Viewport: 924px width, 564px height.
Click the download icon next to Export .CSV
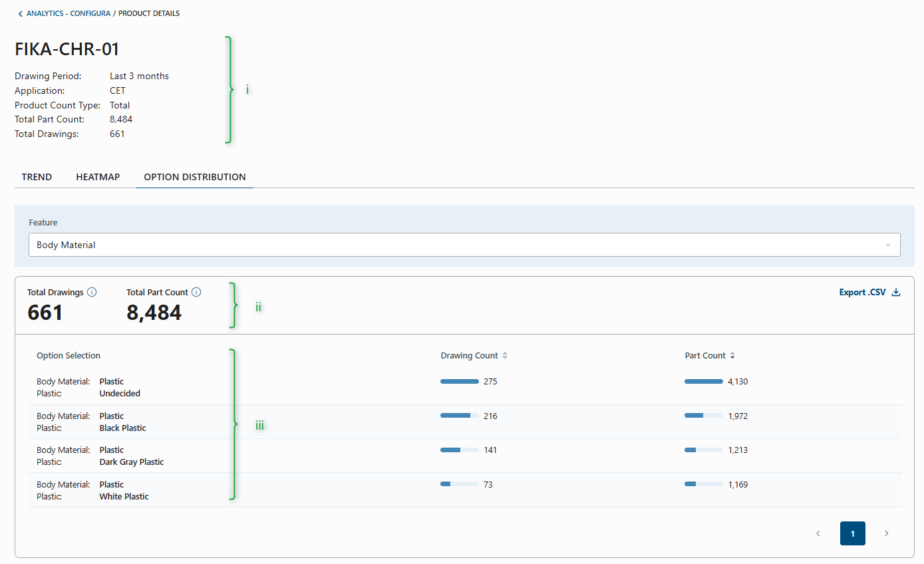[896, 292]
